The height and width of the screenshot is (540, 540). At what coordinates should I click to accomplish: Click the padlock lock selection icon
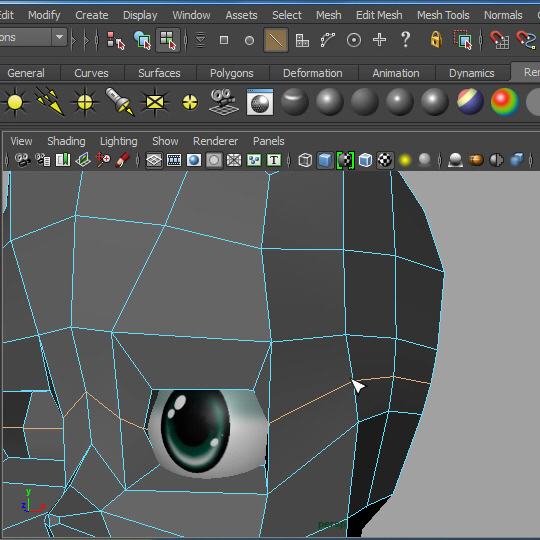pyautogui.click(x=436, y=40)
